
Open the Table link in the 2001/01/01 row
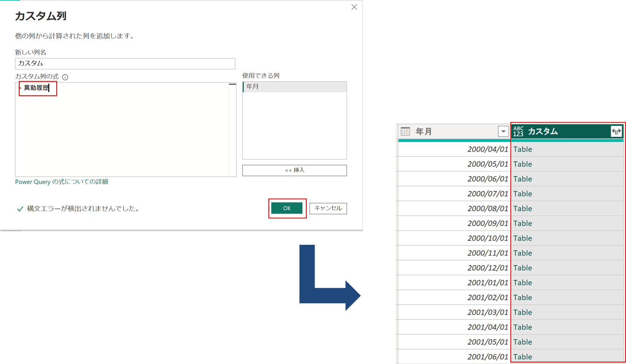pos(522,283)
